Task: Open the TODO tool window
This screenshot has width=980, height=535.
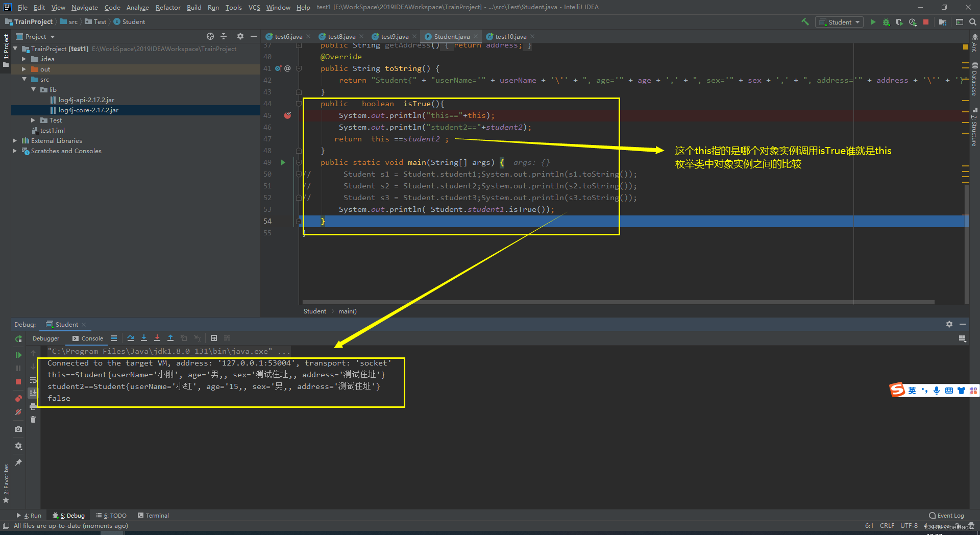Action: (111, 516)
